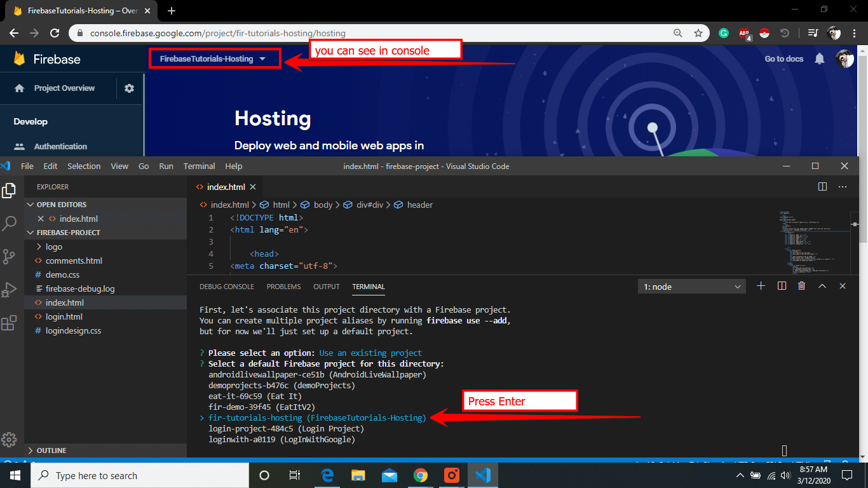Close the terminal panel
Screen dimensions: 868x488
pos(843,286)
